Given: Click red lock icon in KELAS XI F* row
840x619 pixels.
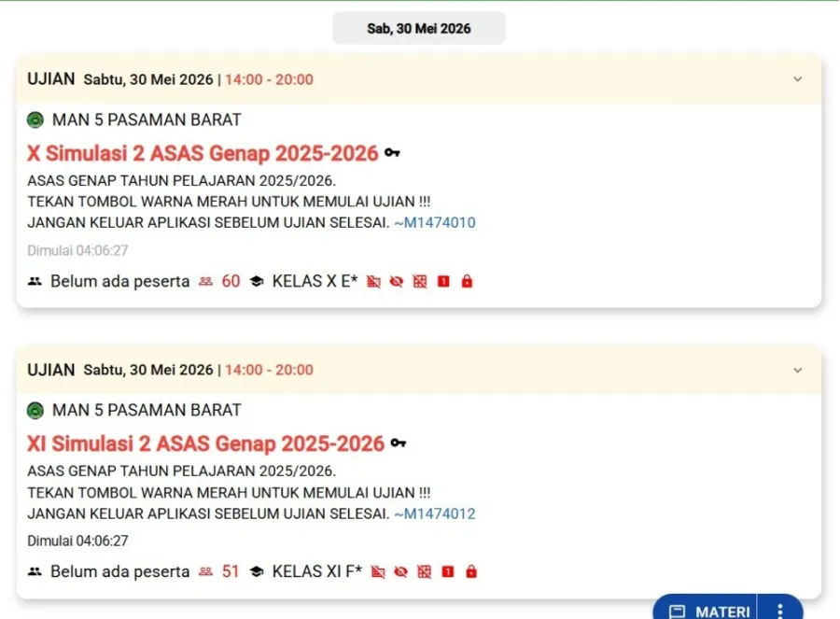Looking at the screenshot, I should (471, 571).
